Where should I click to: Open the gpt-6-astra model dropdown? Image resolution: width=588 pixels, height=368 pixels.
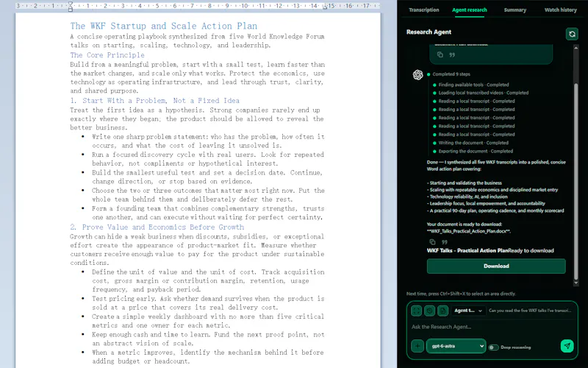tap(456, 346)
